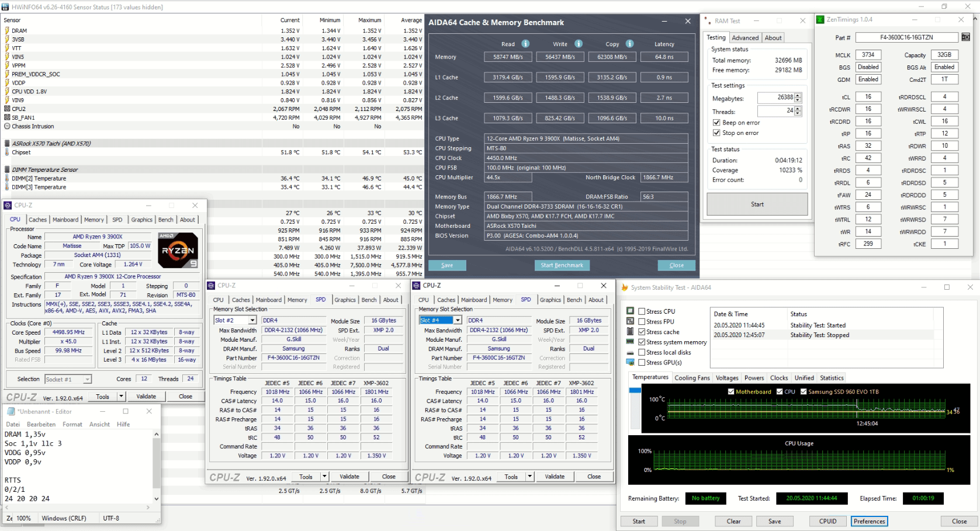Image resolution: width=980 pixels, height=531 pixels.
Task: Switch to Advanced tab in RAM Test
Action: pyautogui.click(x=745, y=38)
